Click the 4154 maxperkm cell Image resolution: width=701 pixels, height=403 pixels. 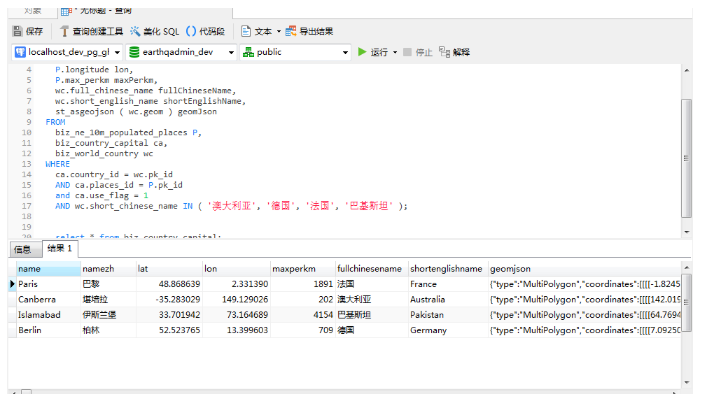(x=303, y=315)
